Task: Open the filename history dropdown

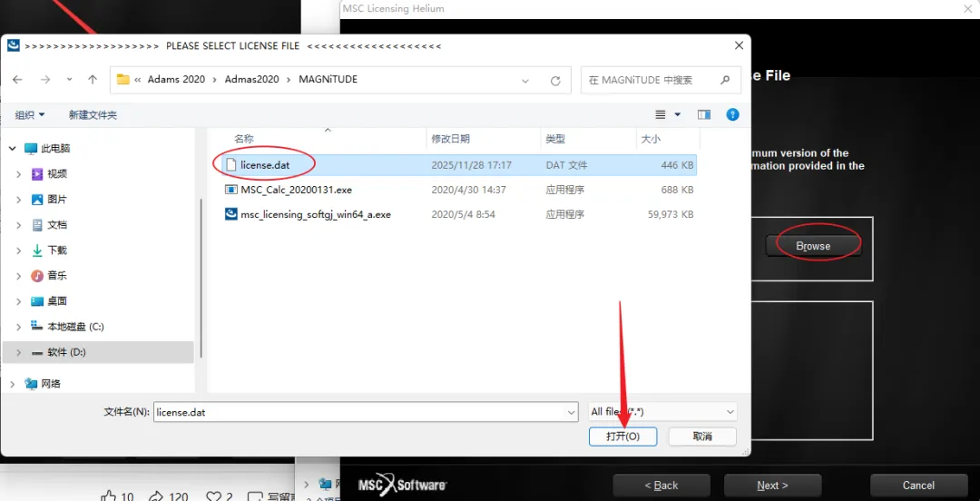Action: tap(571, 412)
